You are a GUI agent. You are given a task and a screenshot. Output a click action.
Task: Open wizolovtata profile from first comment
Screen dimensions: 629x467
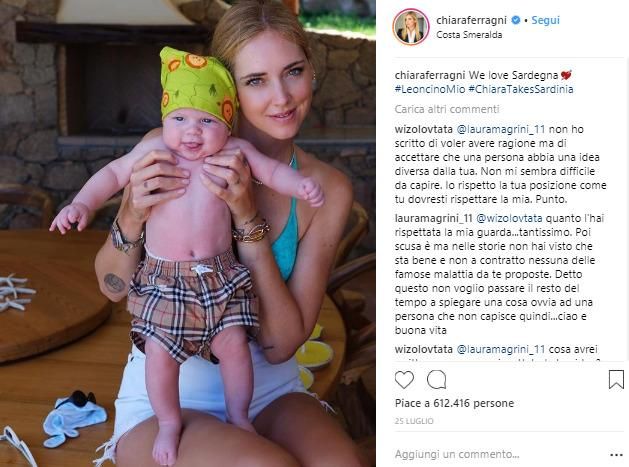point(424,129)
